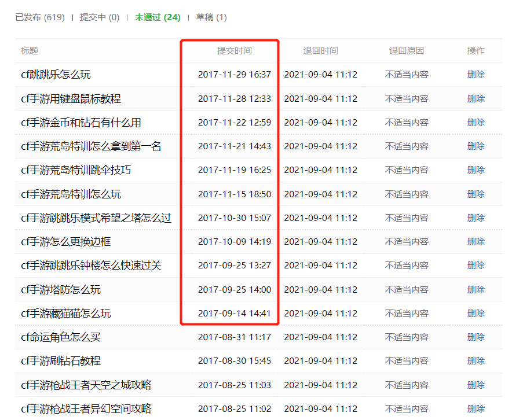Select submit time 2017-08-25 11:03
This screenshot has height=420, width=512.
(x=235, y=385)
